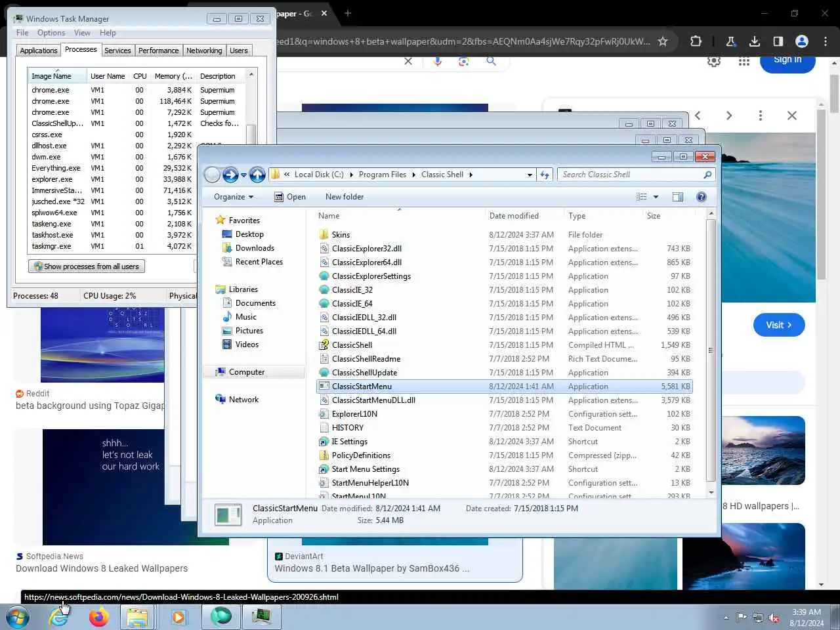Switch to Applications tab
Viewport: 840px width, 630px height.
pyautogui.click(x=39, y=51)
